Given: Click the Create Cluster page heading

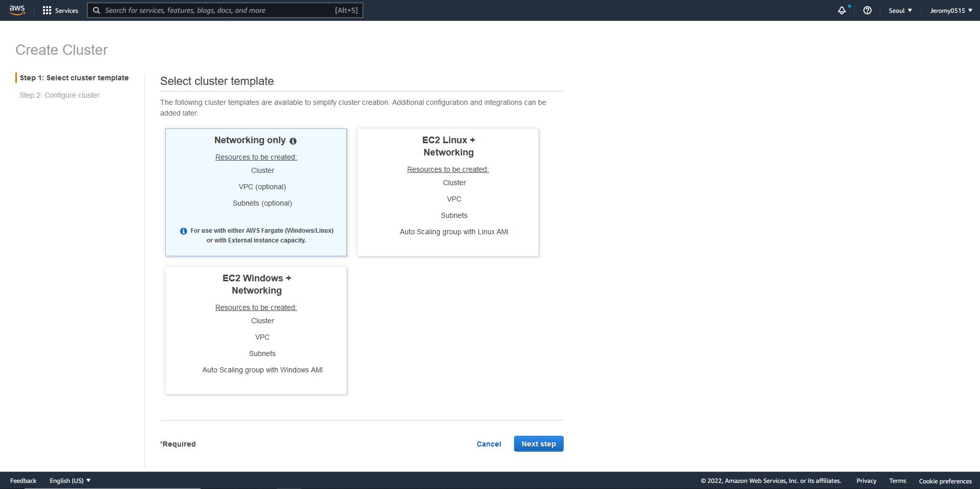Looking at the screenshot, I should click(x=61, y=50).
